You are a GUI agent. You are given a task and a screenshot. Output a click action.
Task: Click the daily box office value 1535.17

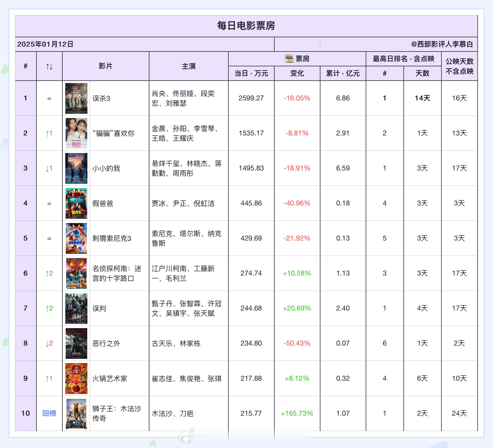(x=251, y=133)
